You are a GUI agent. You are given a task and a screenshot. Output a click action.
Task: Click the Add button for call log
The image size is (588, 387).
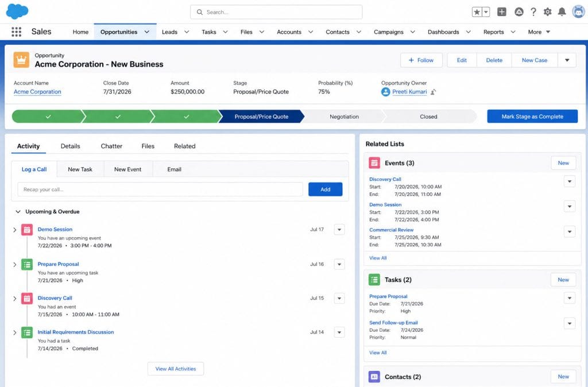pyautogui.click(x=325, y=189)
